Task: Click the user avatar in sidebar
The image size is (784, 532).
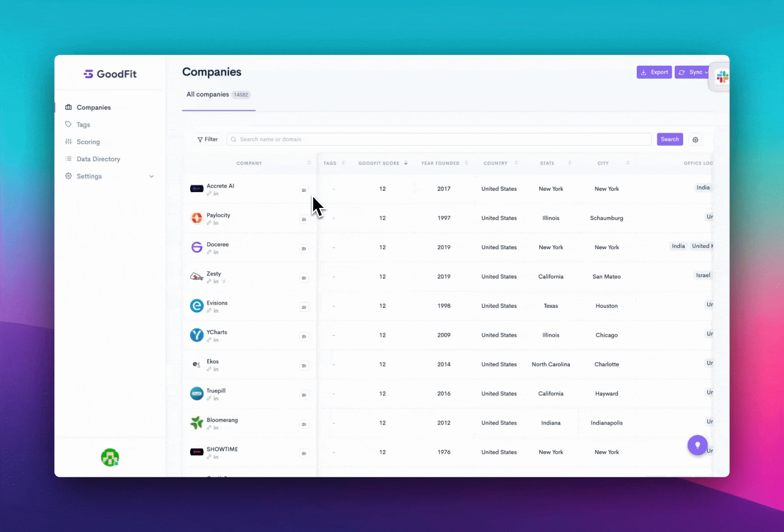Action: click(x=110, y=457)
